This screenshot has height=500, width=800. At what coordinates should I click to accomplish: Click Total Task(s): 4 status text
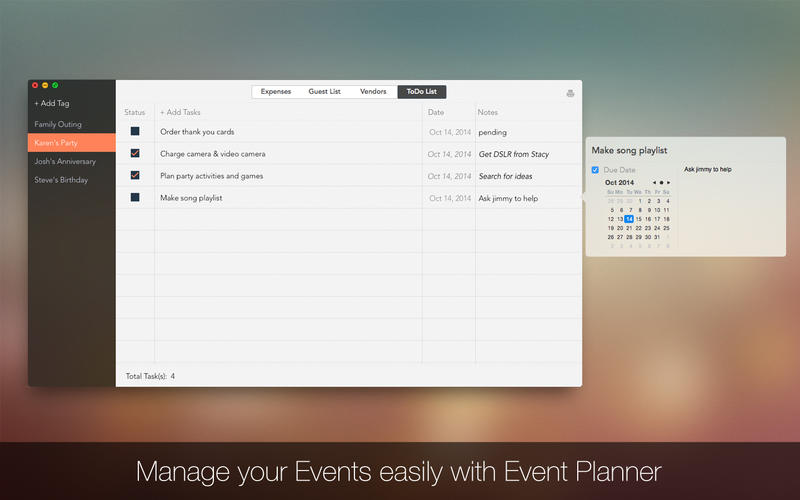coord(150,376)
